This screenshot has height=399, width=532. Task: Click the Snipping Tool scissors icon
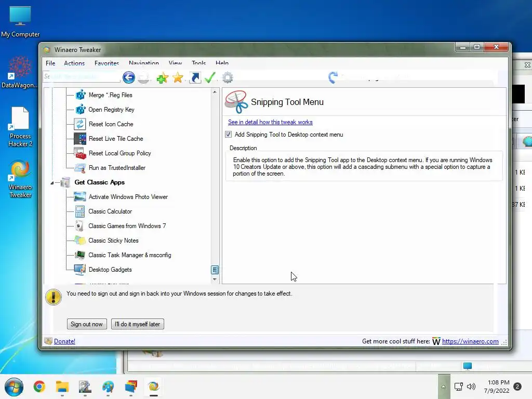pyautogui.click(x=236, y=102)
